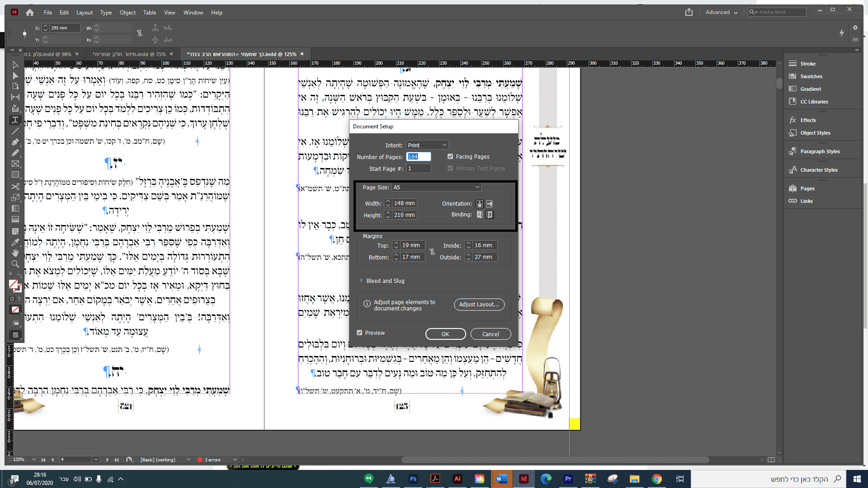
Task: Open the Paragraph Styles panel
Action: [819, 151]
